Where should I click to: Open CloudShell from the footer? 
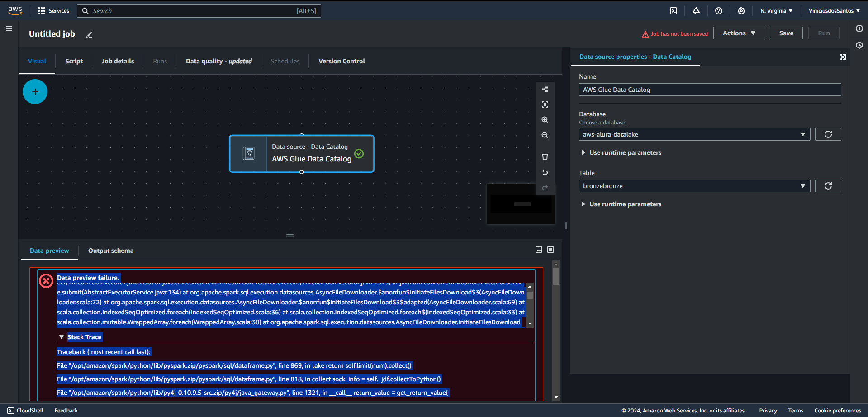pos(25,411)
